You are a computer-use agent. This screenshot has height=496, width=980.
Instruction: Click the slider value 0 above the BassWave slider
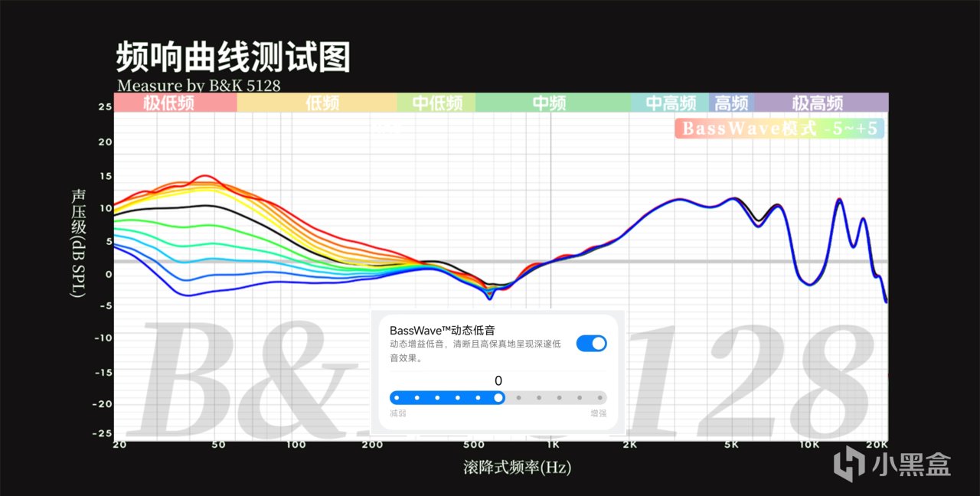[x=498, y=380]
